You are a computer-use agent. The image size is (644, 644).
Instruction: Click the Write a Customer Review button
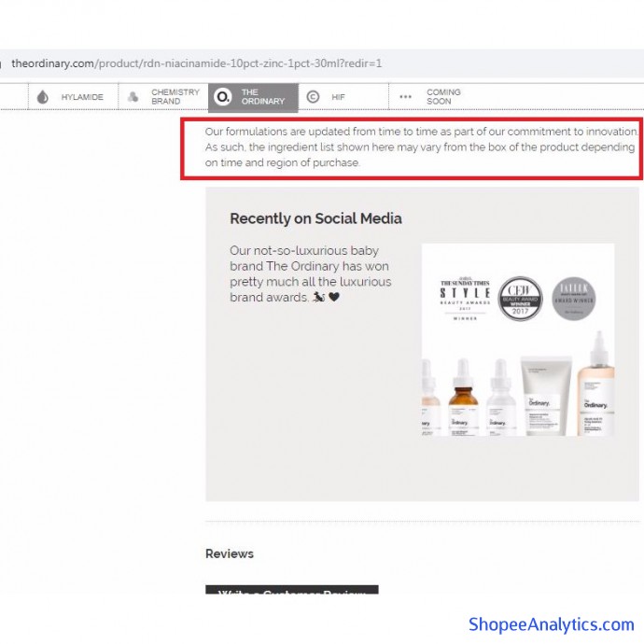click(291, 591)
